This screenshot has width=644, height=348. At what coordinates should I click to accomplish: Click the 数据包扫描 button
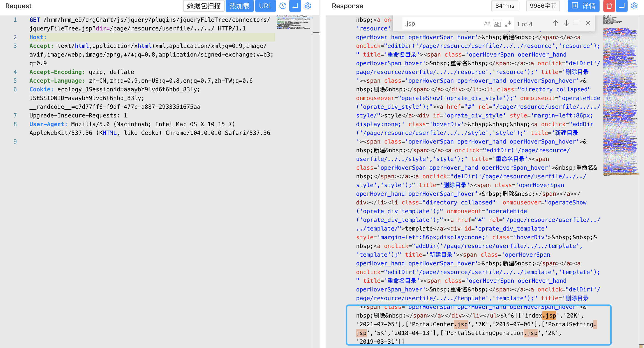pos(203,6)
